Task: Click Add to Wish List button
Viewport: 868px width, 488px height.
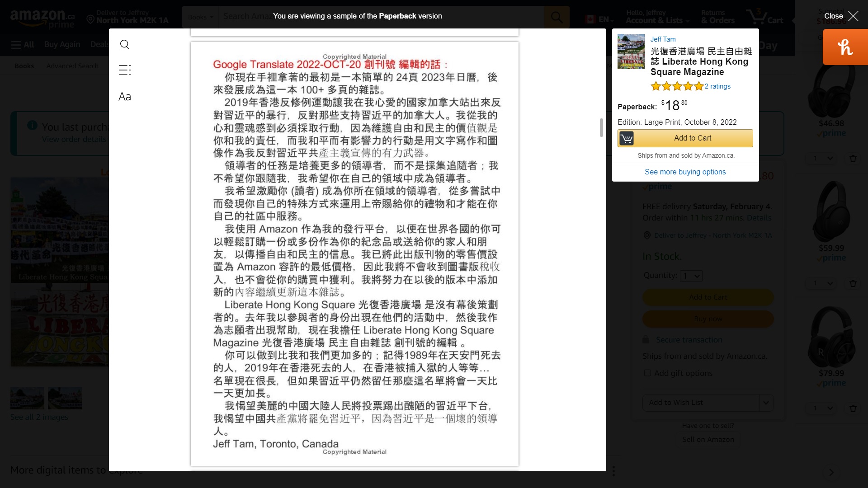Action: pyautogui.click(x=701, y=403)
